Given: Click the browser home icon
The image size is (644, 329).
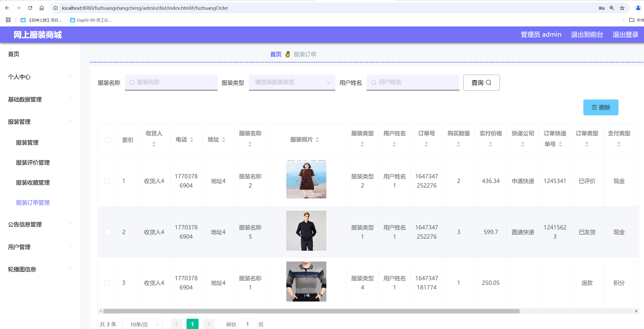Looking at the screenshot, I should (x=42, y=8).
